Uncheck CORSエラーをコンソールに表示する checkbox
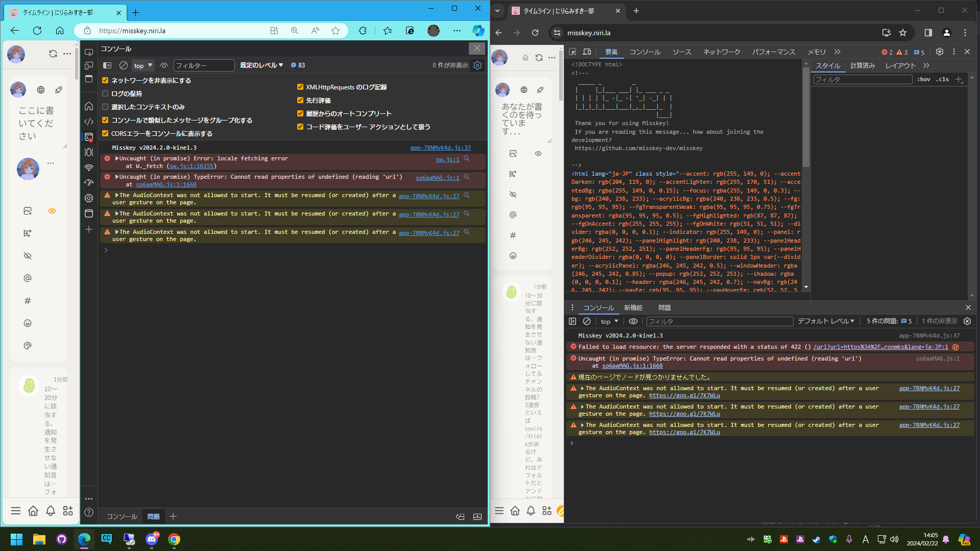 [x=105, y=133]
